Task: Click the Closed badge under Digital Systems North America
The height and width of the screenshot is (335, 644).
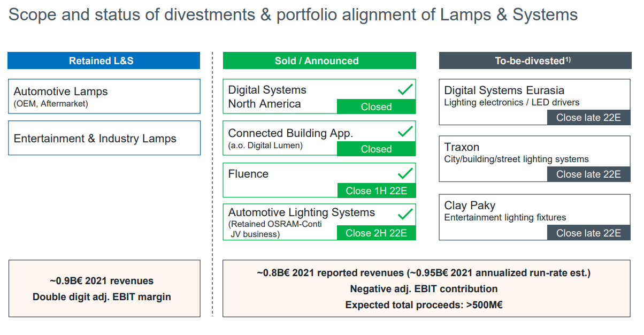Action: click(x=376, y=106)
